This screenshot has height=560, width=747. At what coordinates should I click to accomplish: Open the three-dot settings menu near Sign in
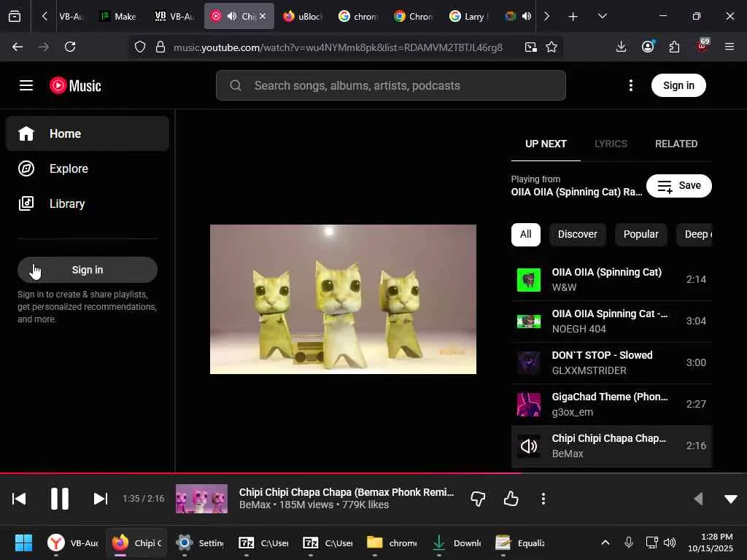631,86
